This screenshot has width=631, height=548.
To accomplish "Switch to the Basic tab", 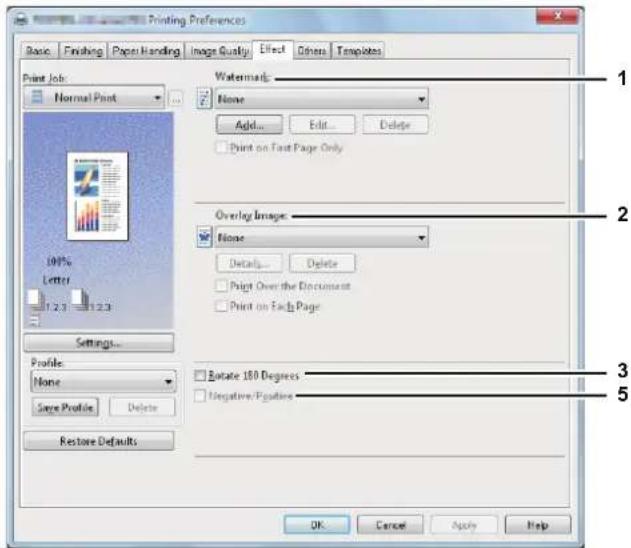I will tap(38, 51).
